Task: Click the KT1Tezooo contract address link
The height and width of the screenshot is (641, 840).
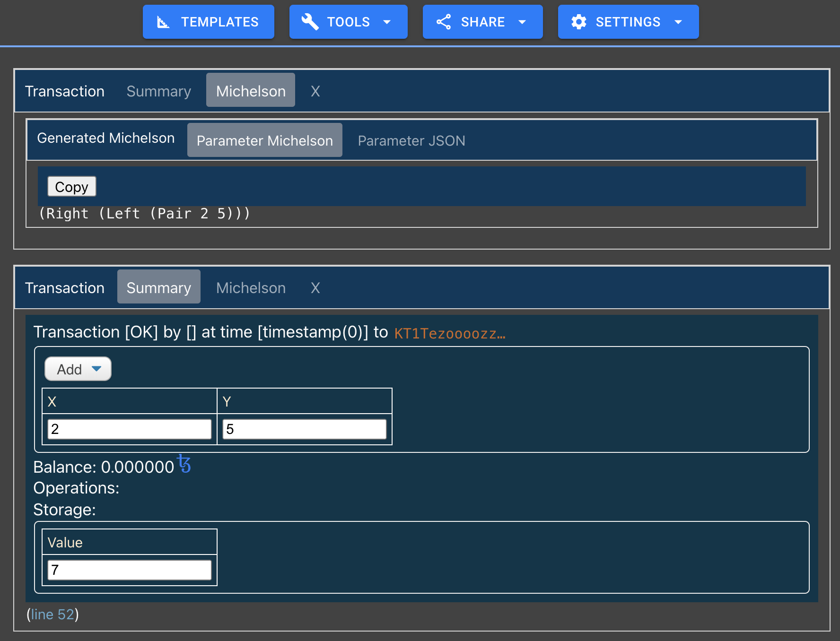Action: 449,333
